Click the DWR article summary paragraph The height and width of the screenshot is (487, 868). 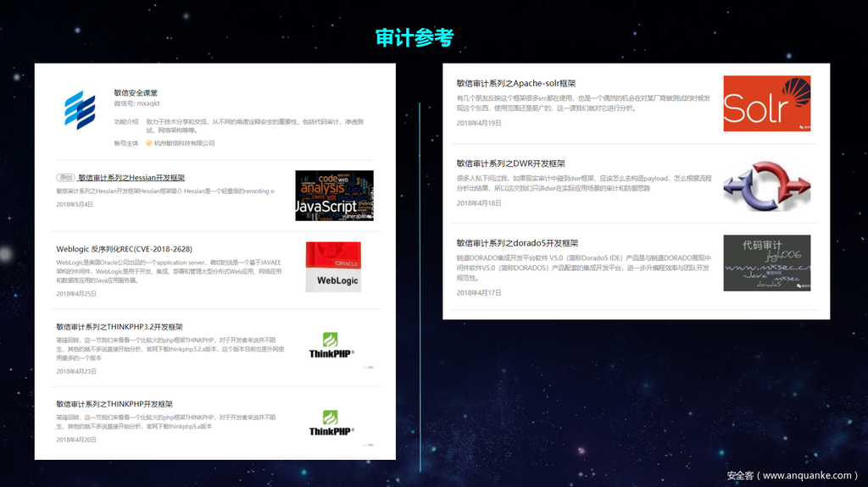pyautogui.click(x=584, y=183)
